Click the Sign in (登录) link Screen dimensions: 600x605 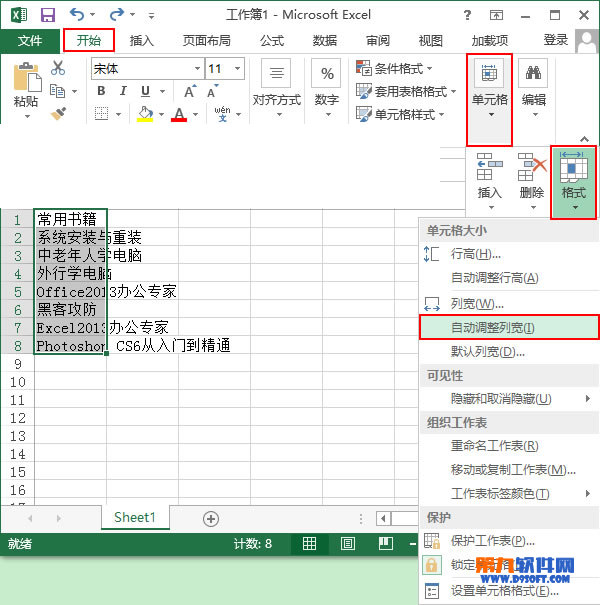tap(555, 40)
